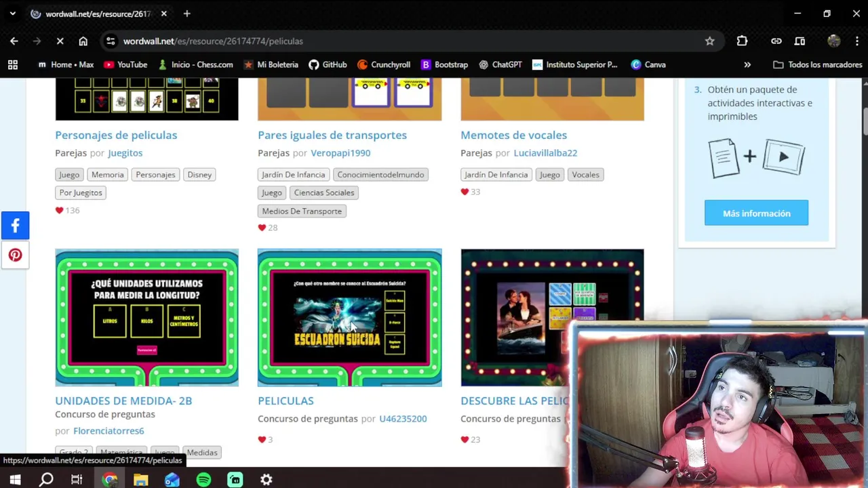Open File Explorer from the taskbar

click(x=140, y=480)
